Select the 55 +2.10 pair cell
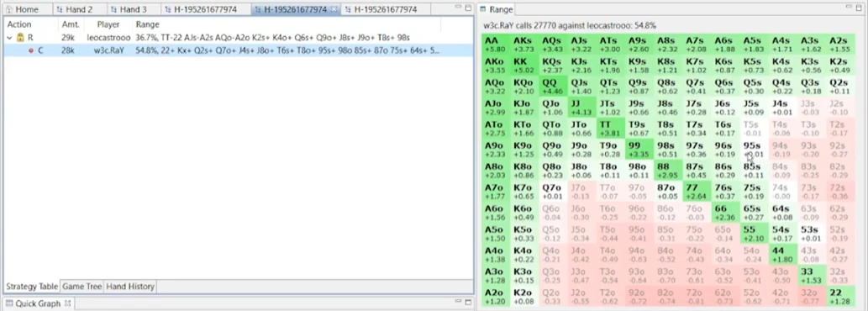 [x=755, y=234]
